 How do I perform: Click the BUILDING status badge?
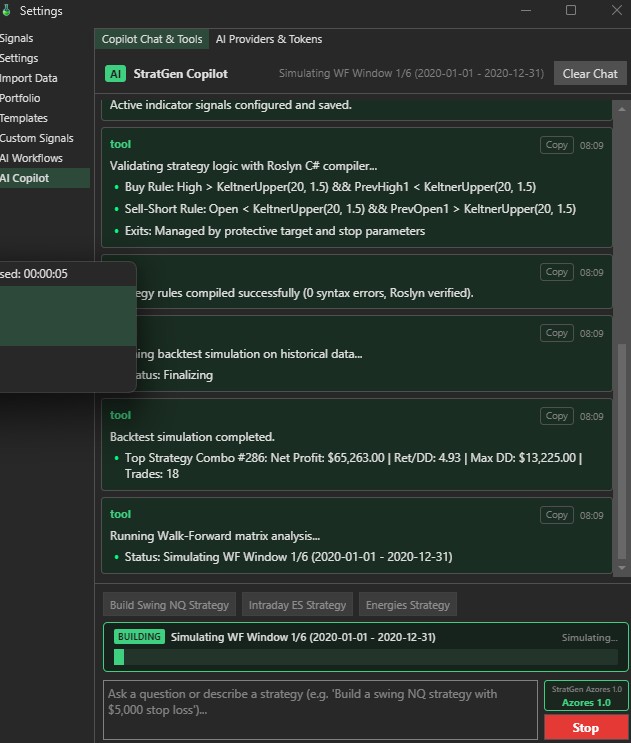[139, 636]
